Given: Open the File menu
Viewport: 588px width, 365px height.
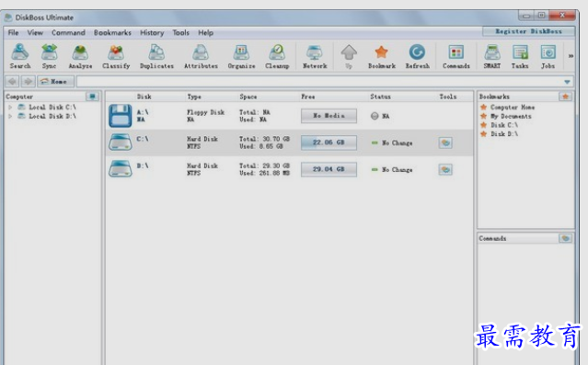Looking at the screenshot, I should tap(14, 32).
